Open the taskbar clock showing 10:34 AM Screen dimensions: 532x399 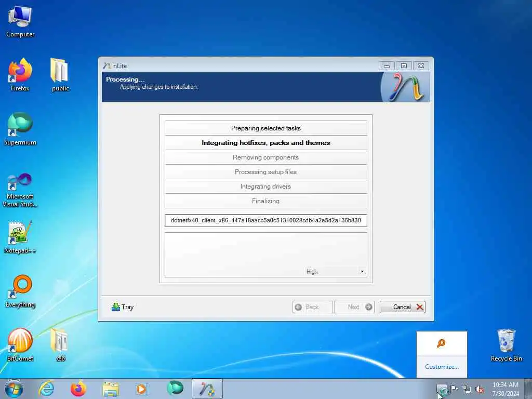[505, 389]
